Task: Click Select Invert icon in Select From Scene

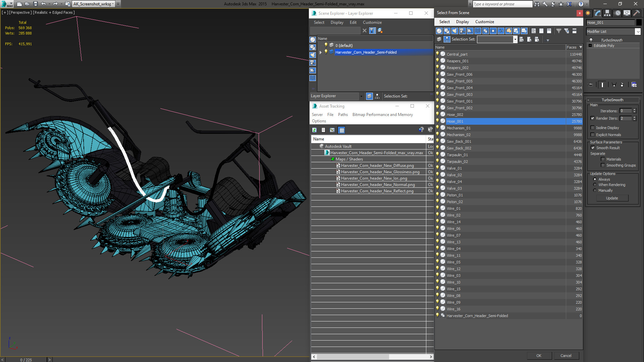Action: coord(549,31)
